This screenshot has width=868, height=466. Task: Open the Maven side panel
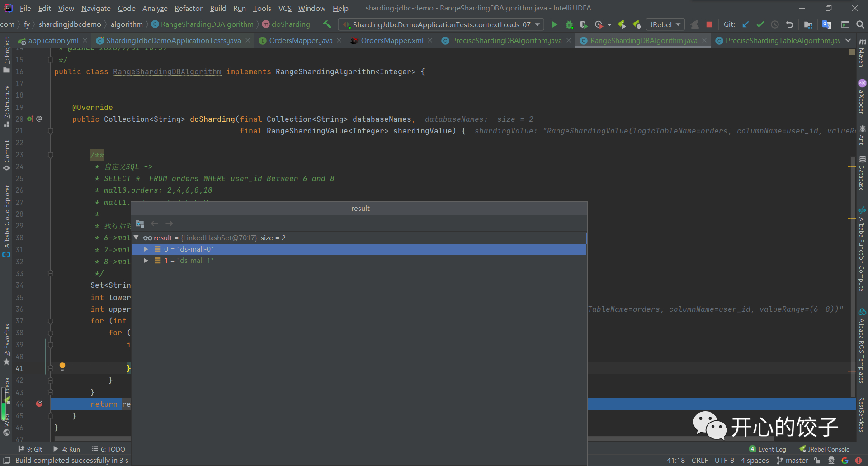862,53
